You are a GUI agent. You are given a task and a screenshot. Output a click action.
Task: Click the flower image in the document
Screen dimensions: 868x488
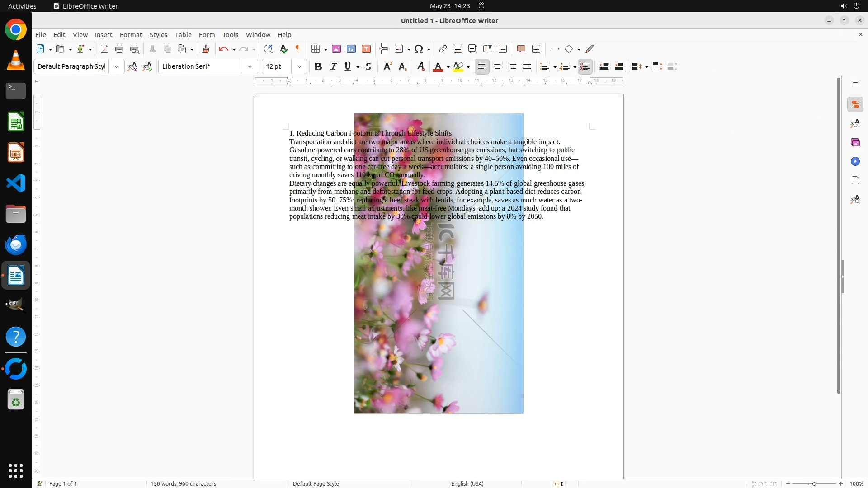[439, 316]
